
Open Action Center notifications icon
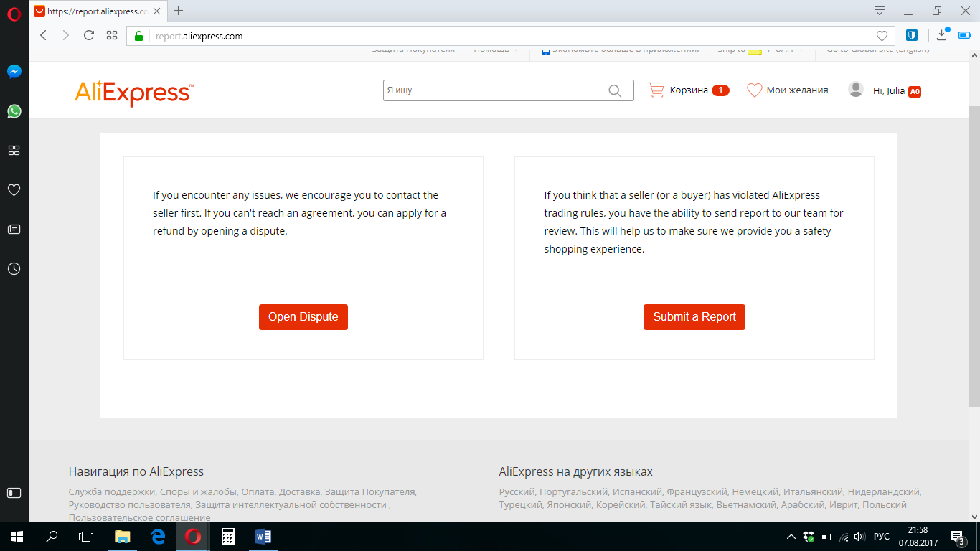(x=958, y=537)
